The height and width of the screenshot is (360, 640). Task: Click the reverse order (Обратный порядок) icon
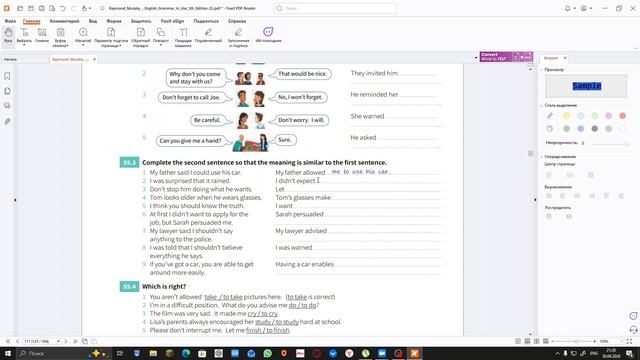(x=140, y=32)
